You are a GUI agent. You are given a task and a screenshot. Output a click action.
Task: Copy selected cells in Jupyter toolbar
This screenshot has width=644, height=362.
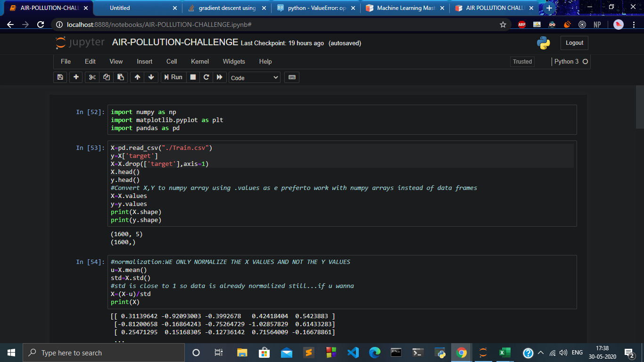[x=107, y=77]
